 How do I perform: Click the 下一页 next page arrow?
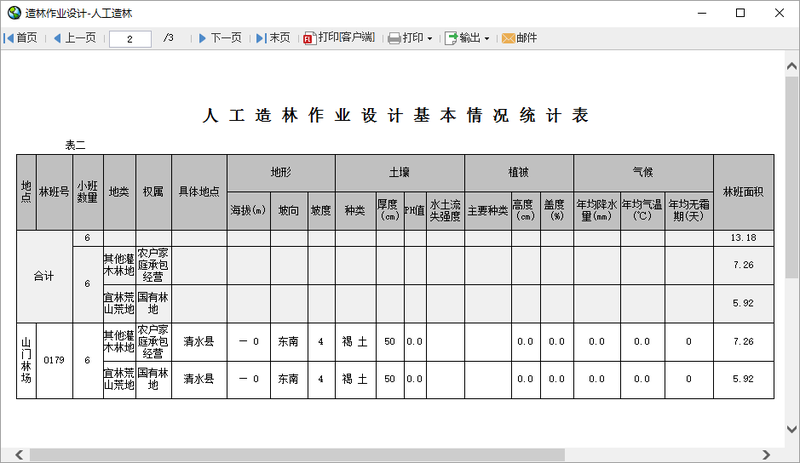click(202, 38)
